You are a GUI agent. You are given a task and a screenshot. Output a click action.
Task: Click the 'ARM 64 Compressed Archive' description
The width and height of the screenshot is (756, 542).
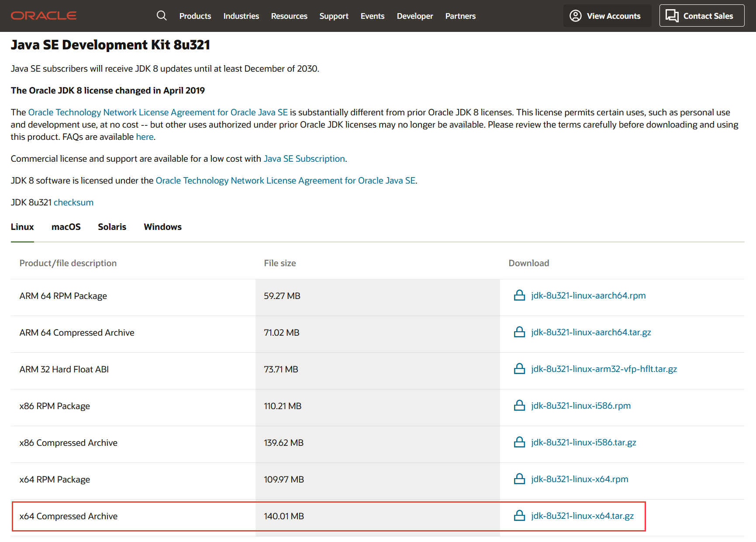click(x=77, y=333)
